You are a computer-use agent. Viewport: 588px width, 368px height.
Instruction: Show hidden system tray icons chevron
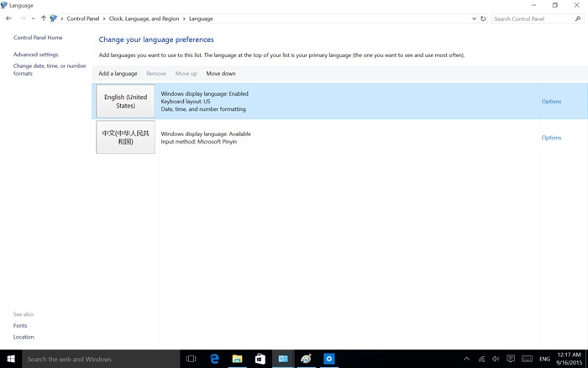tap(466, 359)
